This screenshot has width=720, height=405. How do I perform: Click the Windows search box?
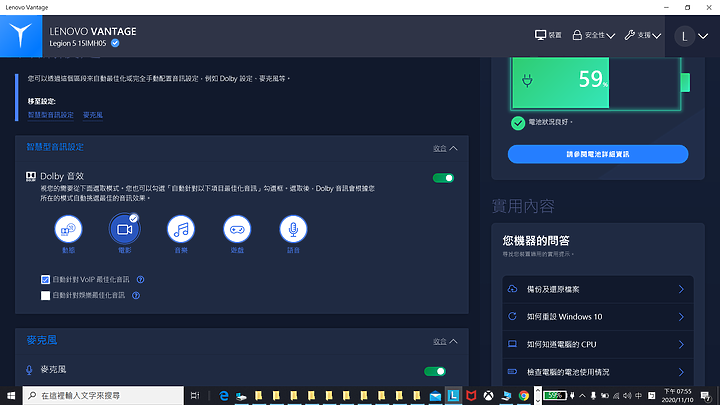click(x=103, y=395)
